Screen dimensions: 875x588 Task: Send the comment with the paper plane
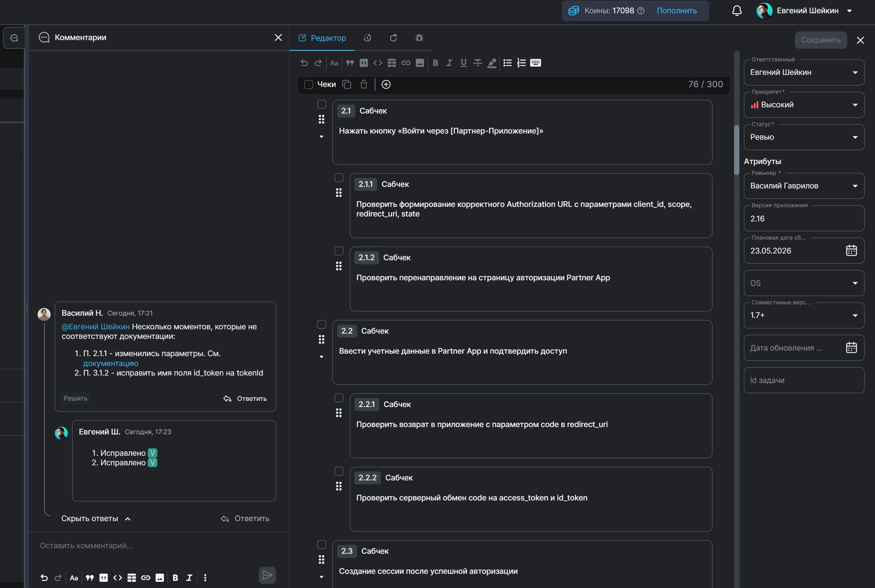[267, 575]
